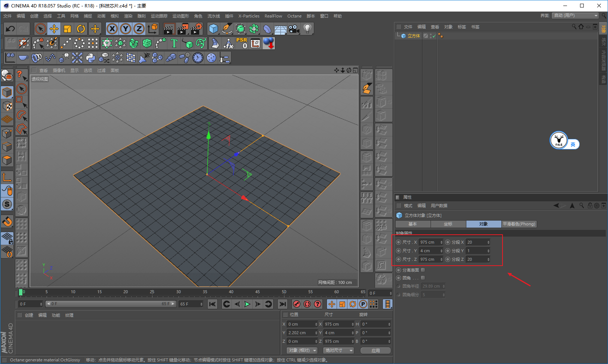Screen dimensions: 608x364
Task: Toggle the X axis lock
Action: pos(112,29)
